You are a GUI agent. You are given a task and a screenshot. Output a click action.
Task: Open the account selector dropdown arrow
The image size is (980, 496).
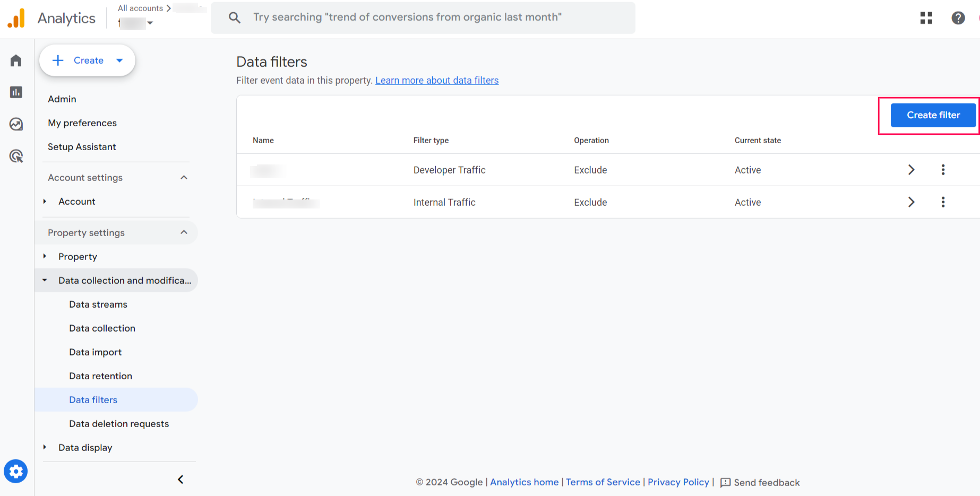coord(150,23)
